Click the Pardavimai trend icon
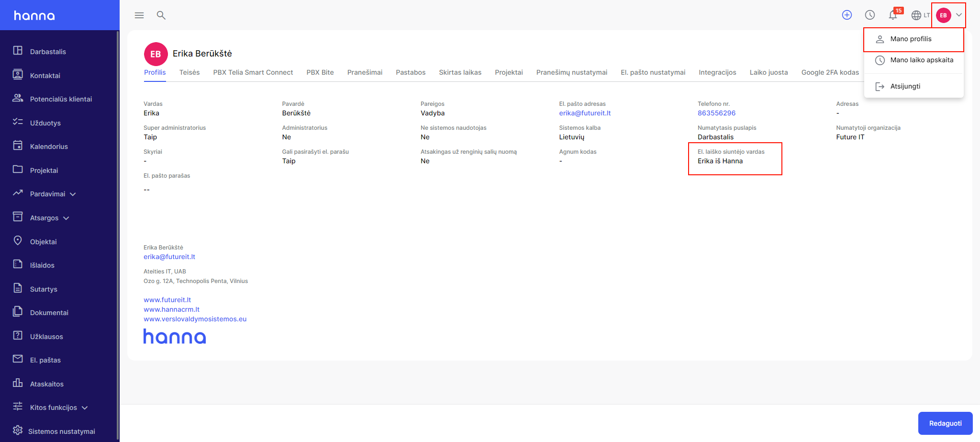 (18, 193)
